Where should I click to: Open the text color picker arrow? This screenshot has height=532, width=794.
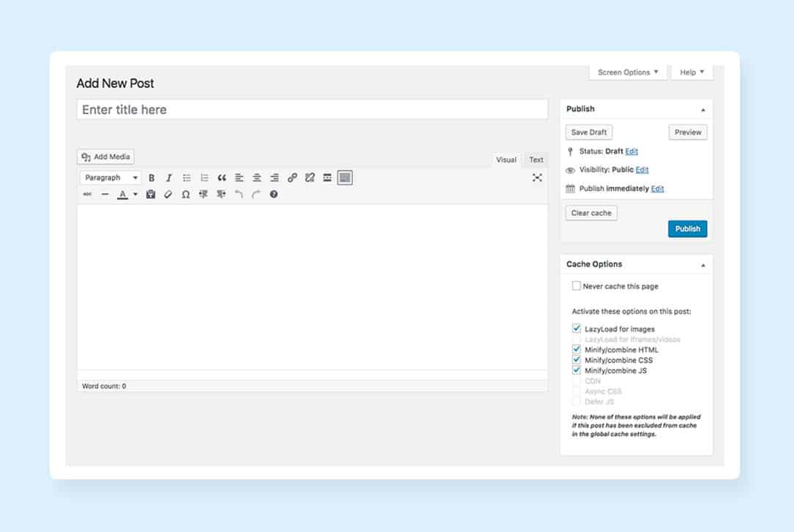pos(135,195)
